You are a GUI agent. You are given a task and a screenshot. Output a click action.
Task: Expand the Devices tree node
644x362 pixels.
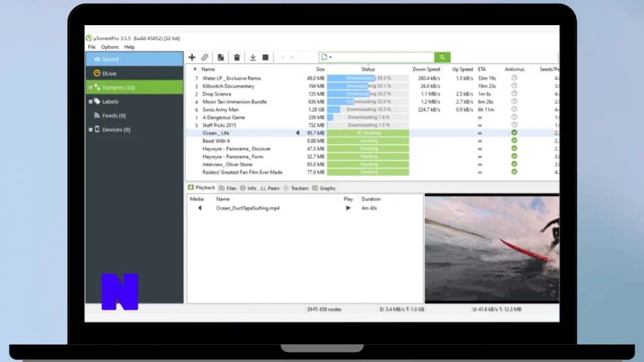click(x=91, y=129)
